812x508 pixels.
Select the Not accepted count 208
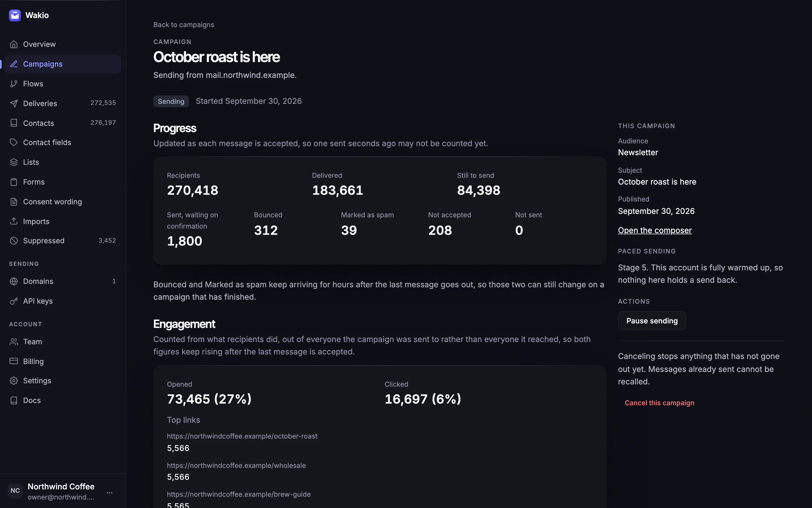click(x=440, y=231)
